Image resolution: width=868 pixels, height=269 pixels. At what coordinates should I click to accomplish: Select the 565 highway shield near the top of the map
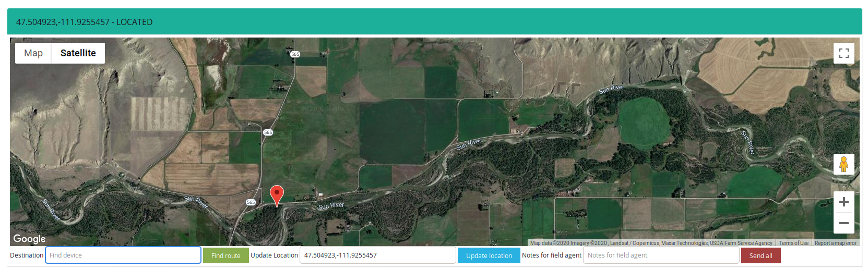pos(295,54)
